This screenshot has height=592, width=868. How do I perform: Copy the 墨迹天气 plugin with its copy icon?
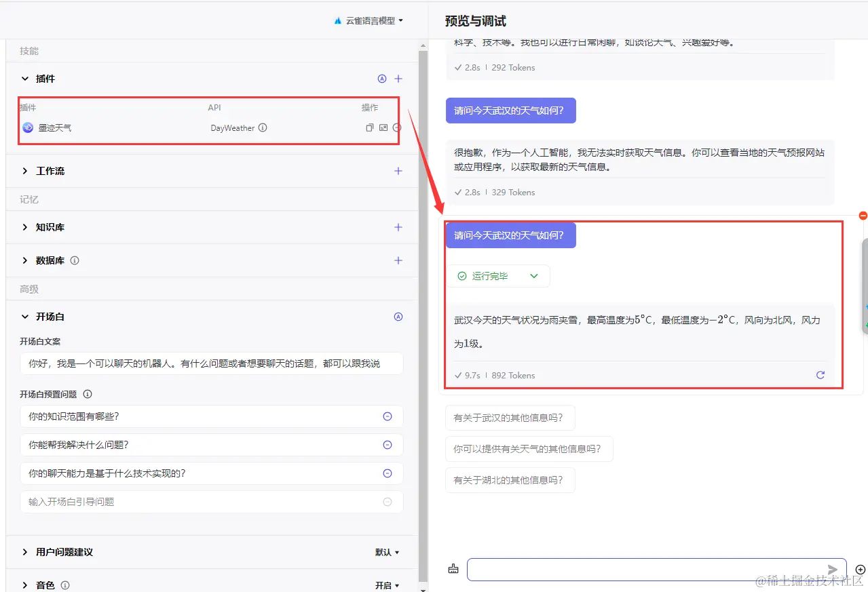pyautogui.click(x=369, y=127)
